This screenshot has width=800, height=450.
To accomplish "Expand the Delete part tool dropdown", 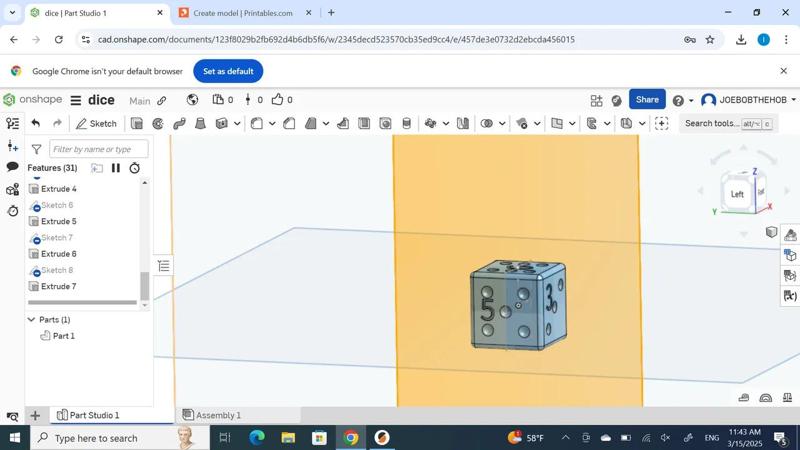I will 537,123.
